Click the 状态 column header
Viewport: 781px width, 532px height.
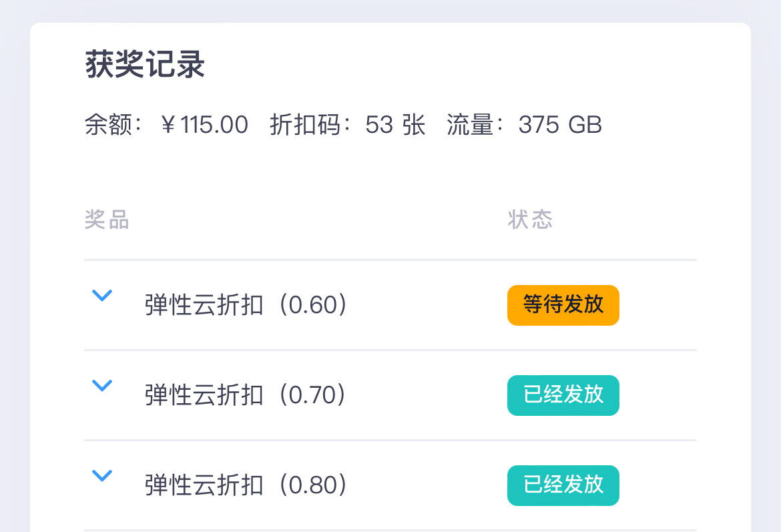530,220
